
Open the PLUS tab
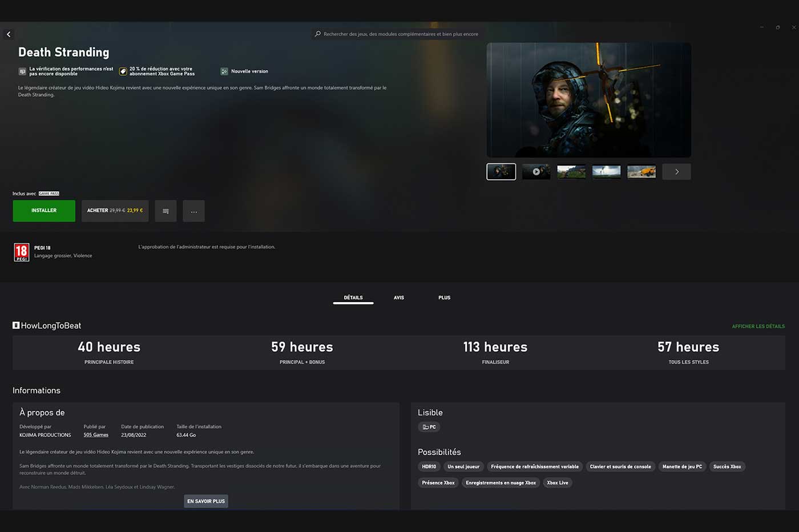tap(445, 297)
